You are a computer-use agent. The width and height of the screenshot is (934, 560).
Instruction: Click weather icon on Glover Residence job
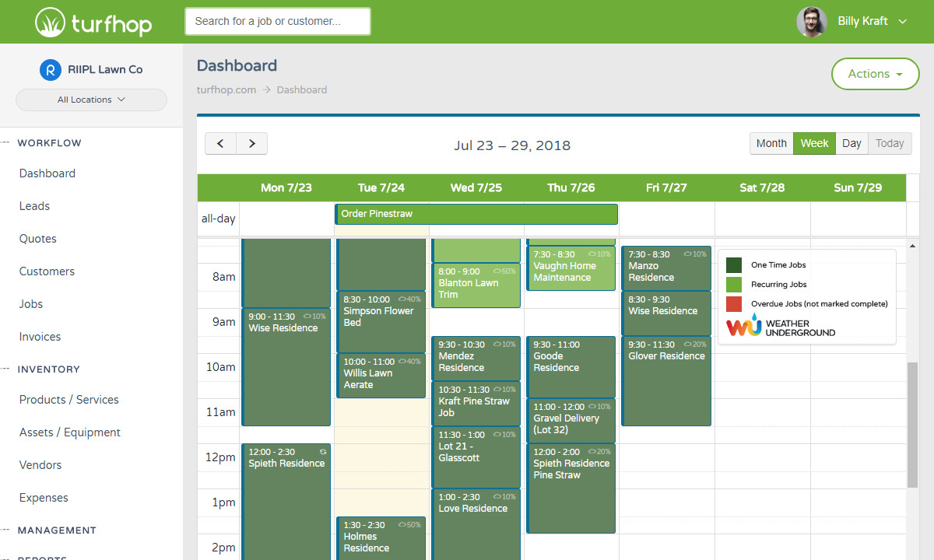click(688, 345)
